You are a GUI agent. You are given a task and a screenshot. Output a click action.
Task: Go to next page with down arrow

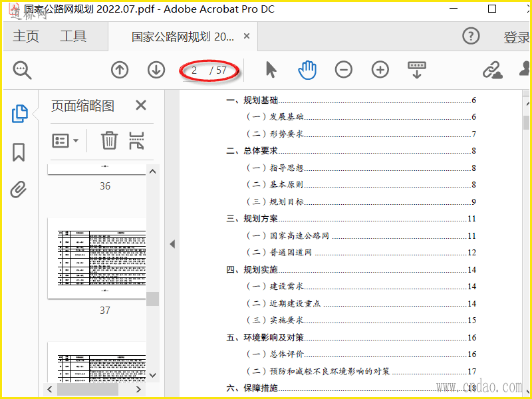point(156,70)
